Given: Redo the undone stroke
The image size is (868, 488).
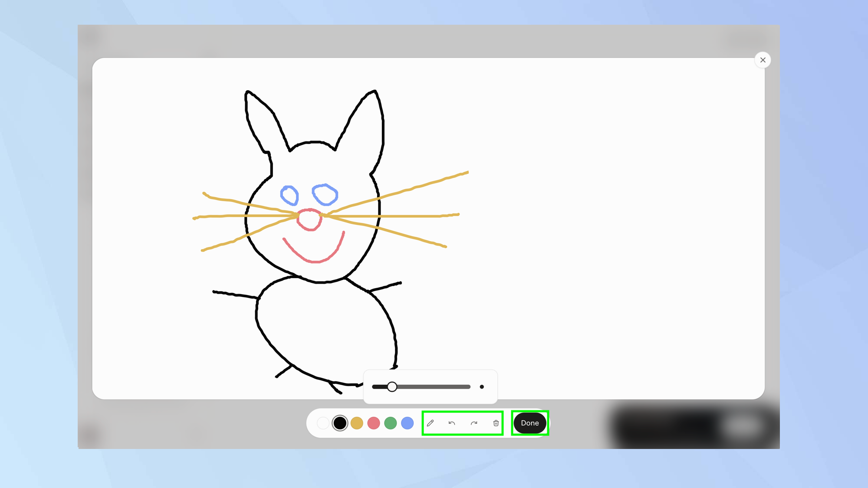Looking at the screenshot, I should 473,423.
